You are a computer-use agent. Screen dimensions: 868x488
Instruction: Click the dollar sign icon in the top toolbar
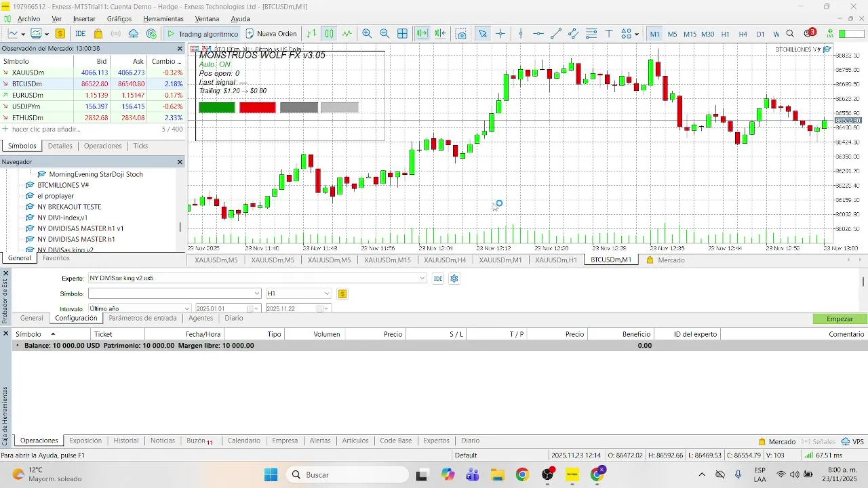pos(60,33)
